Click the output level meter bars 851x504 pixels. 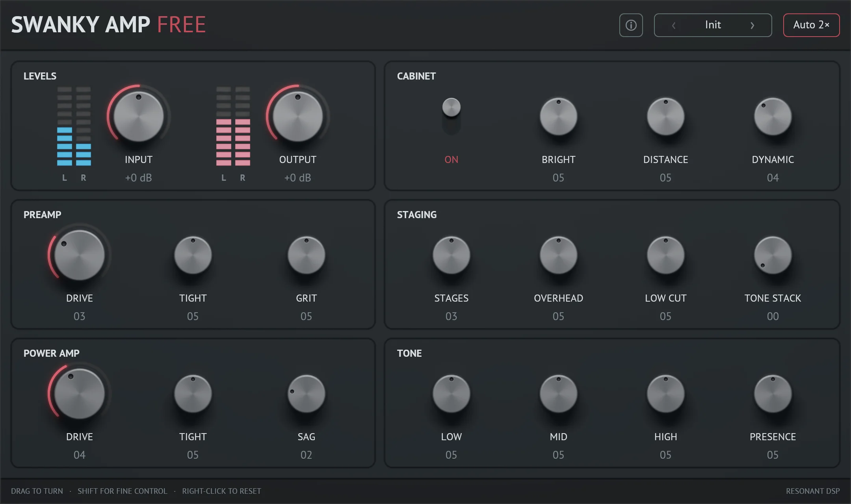click(233, 126)
